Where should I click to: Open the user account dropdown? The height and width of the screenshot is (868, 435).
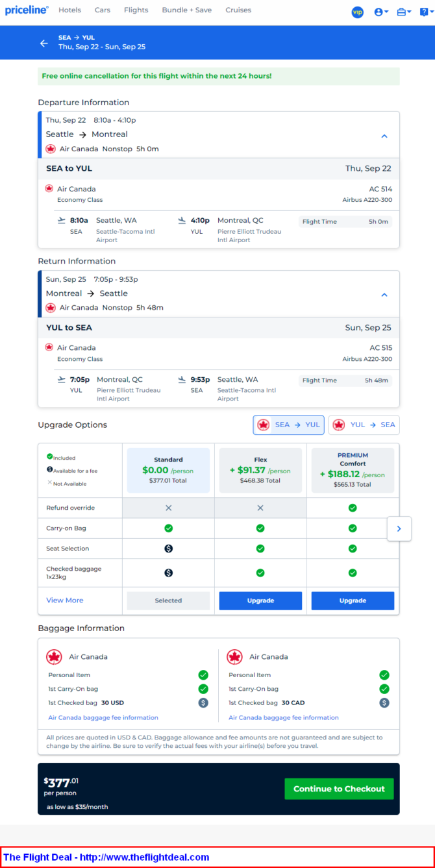click(x=381, y=12)
